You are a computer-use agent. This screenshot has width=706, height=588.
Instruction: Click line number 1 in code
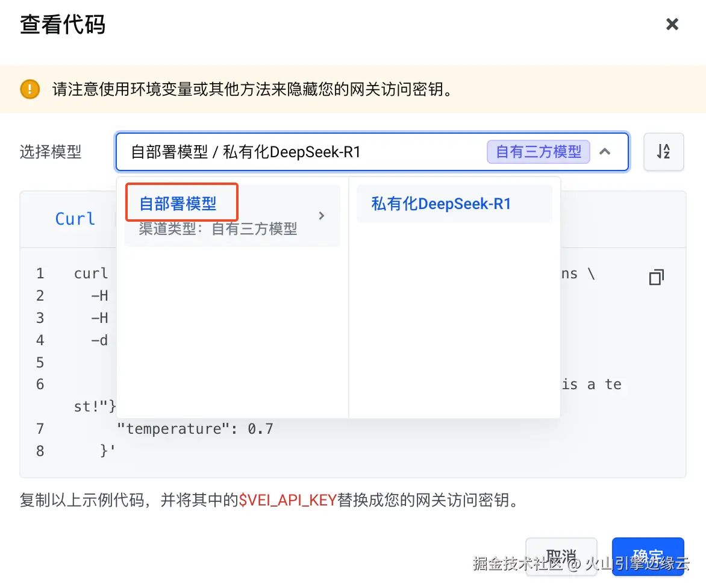40,274
